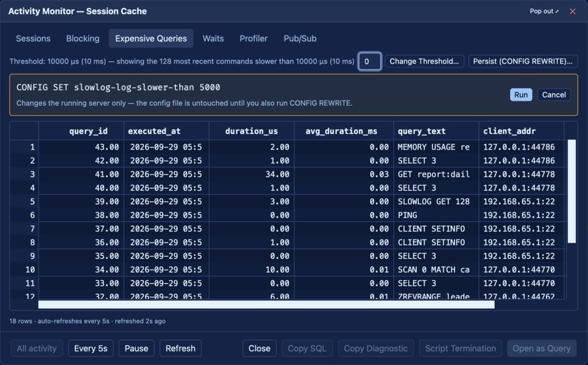
Task: Click client_addr 127.0.0.1:44770 in row 10
Action: coord(522,270)
